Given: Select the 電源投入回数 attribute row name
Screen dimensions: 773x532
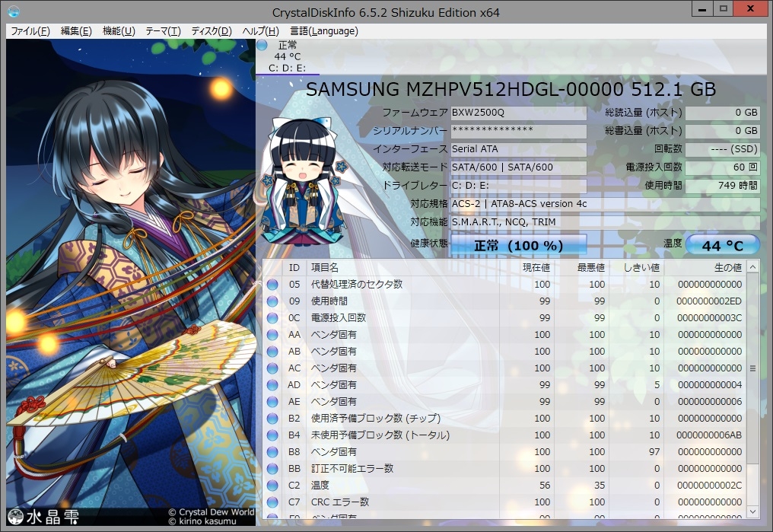Looking at the screenshot, I should 339,318.
